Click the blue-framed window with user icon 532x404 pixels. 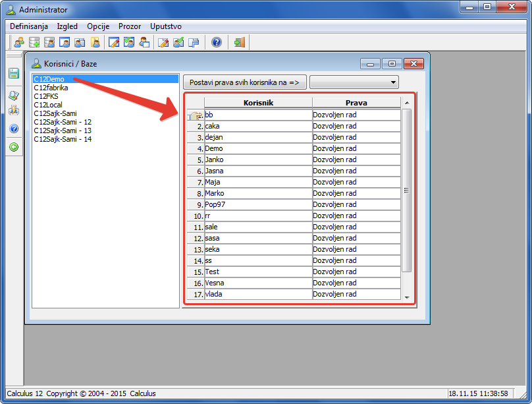[x=65, y=42]
